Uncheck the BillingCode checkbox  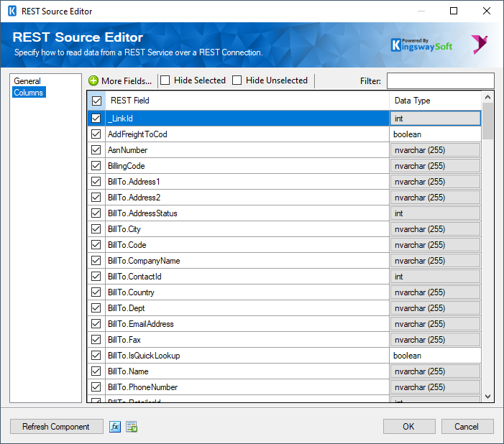click(96, 166)
